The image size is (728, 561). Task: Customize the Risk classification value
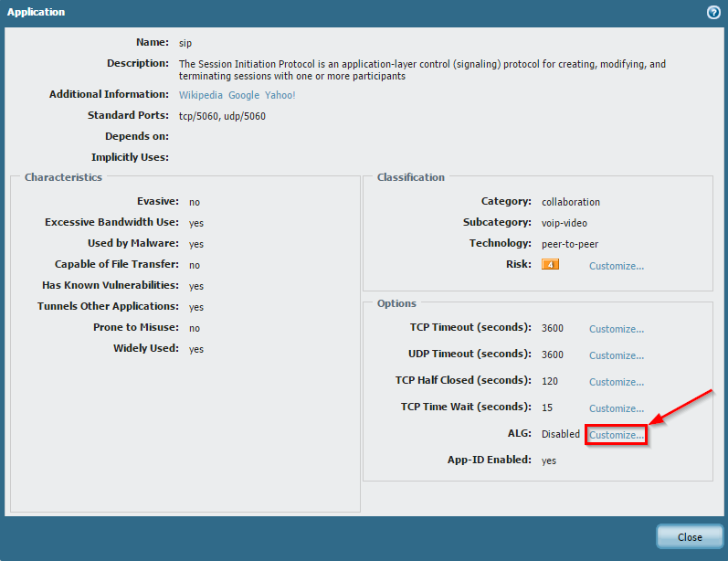click(616, 266)
